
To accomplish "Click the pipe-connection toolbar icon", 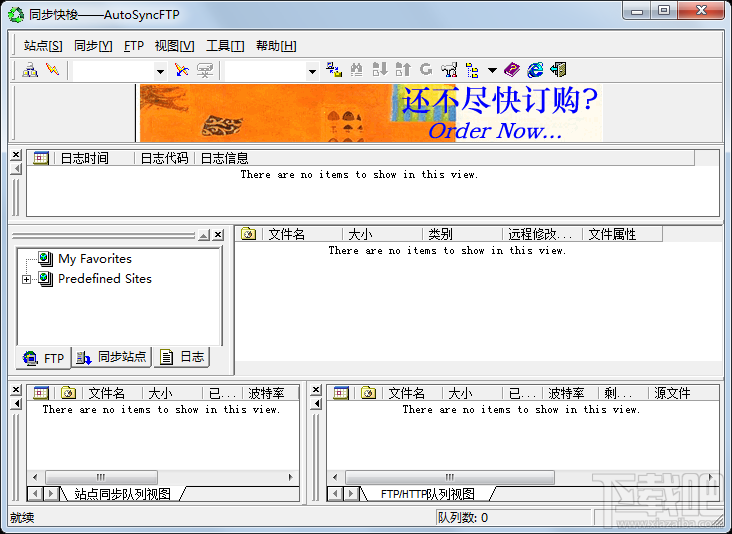I will (x=449, y=70).
